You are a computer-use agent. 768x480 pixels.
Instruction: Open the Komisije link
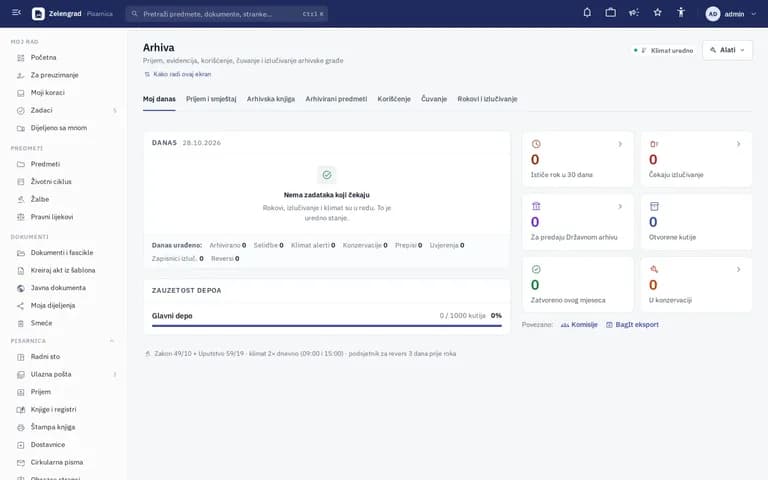[579, 325]
